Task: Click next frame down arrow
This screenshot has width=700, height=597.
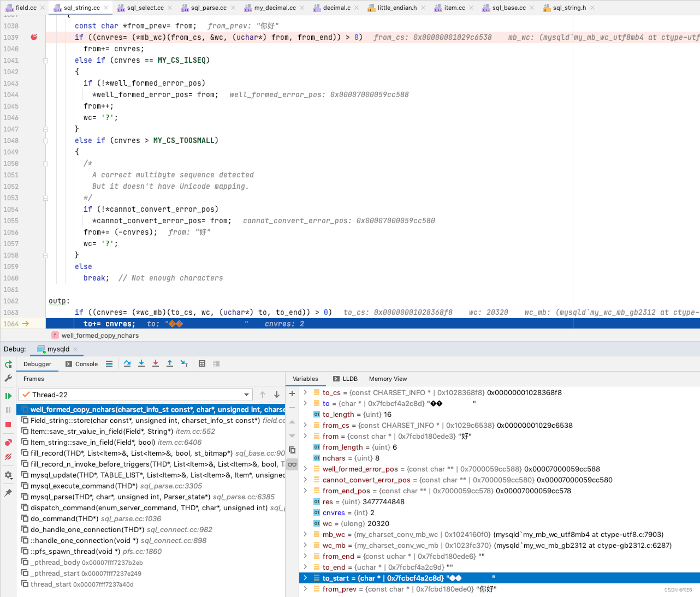Action: [x=277, y=395]
